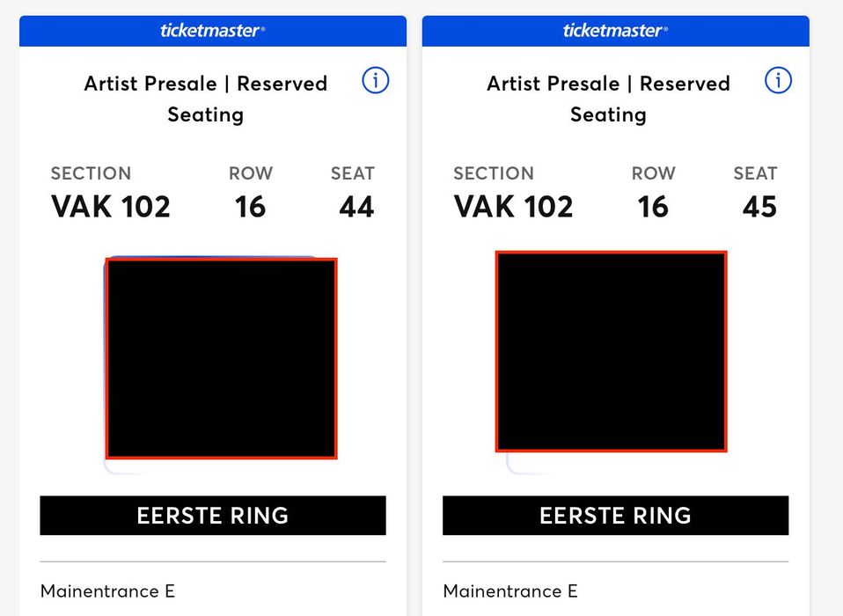Click row number 16 on right ticket

pos(653,207)
